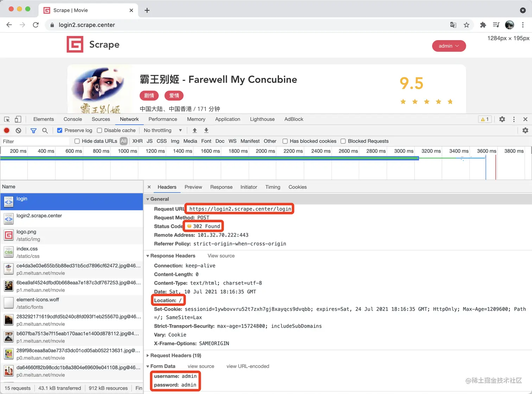532x394 pixels.
Task: Click view URL-encoded in Form Data
Action: [x=248, y=366]
